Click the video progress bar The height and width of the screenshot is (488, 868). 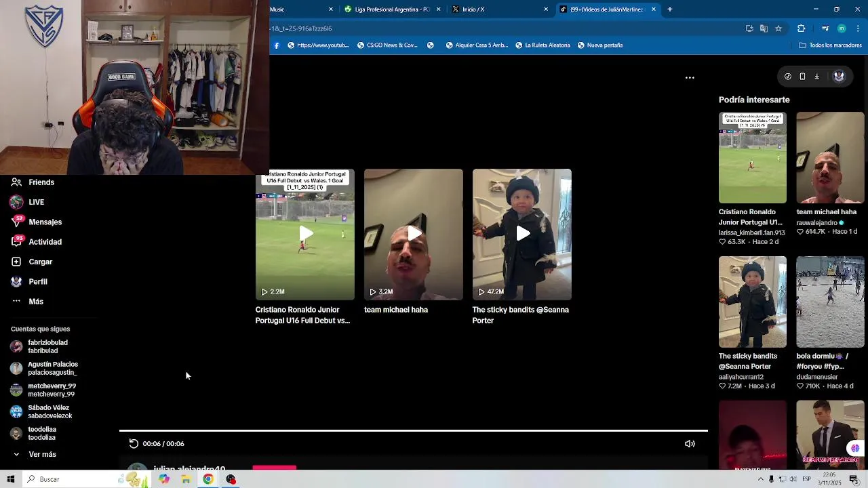coord(414,430)
